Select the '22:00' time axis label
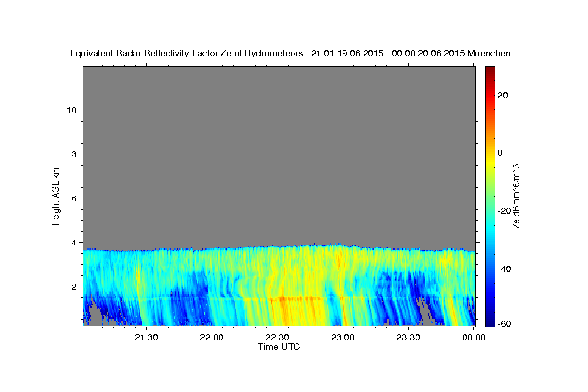This screenshot has width=588, height=392. click(x=212, y=338)
